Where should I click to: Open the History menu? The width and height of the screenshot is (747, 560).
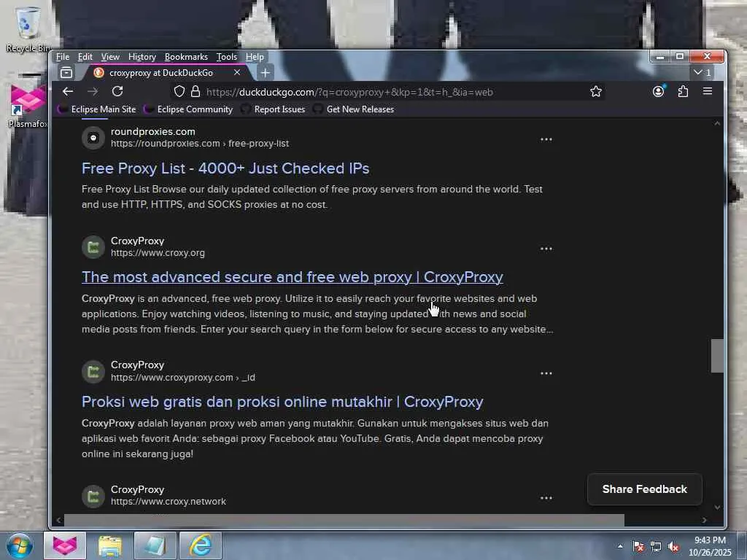tap(142, 57)
